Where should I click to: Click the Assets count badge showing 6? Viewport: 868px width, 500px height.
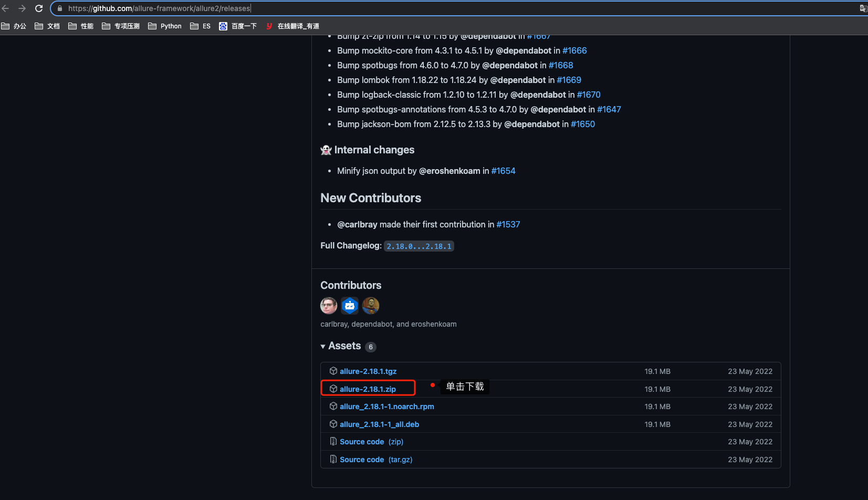pos(371,347)
